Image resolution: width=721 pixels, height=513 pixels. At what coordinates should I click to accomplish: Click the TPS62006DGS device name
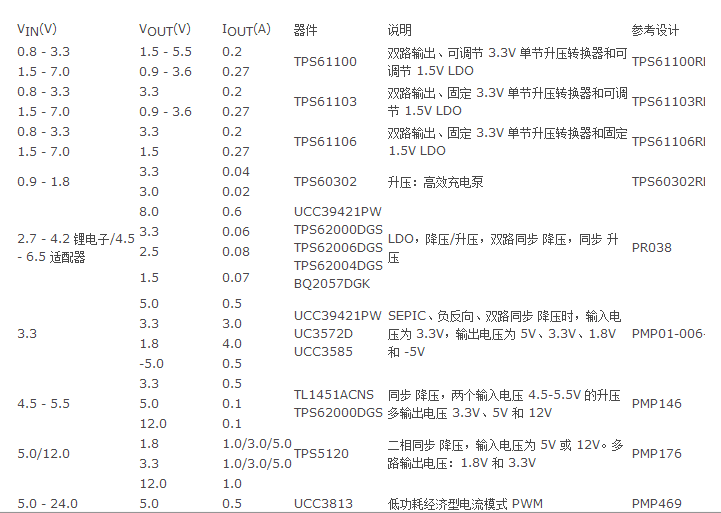[x=338, y=248]
